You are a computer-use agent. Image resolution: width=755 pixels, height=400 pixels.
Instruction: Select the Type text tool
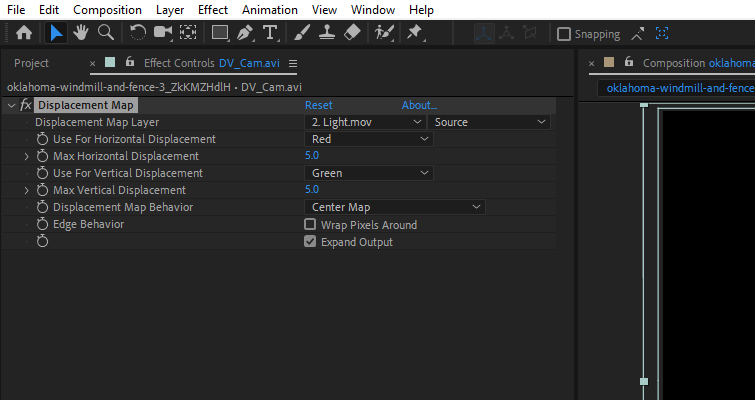tap(270, 33)
